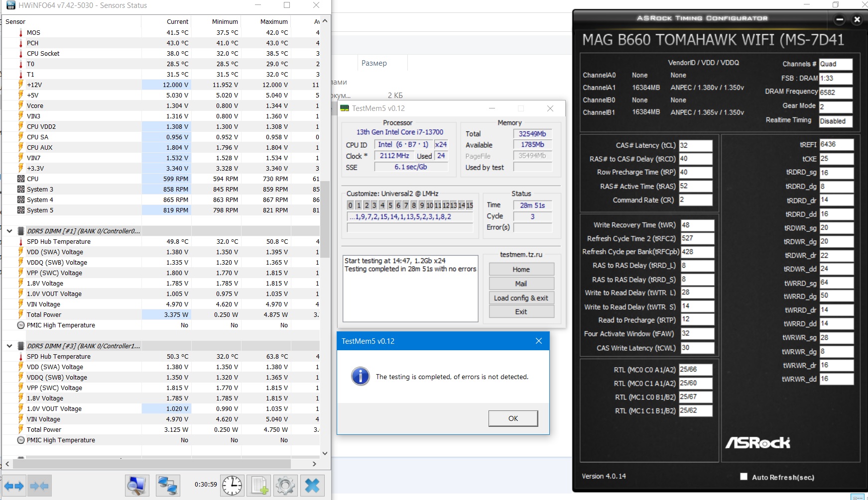Click the fan icon on the System 3 row

[21, 189]
